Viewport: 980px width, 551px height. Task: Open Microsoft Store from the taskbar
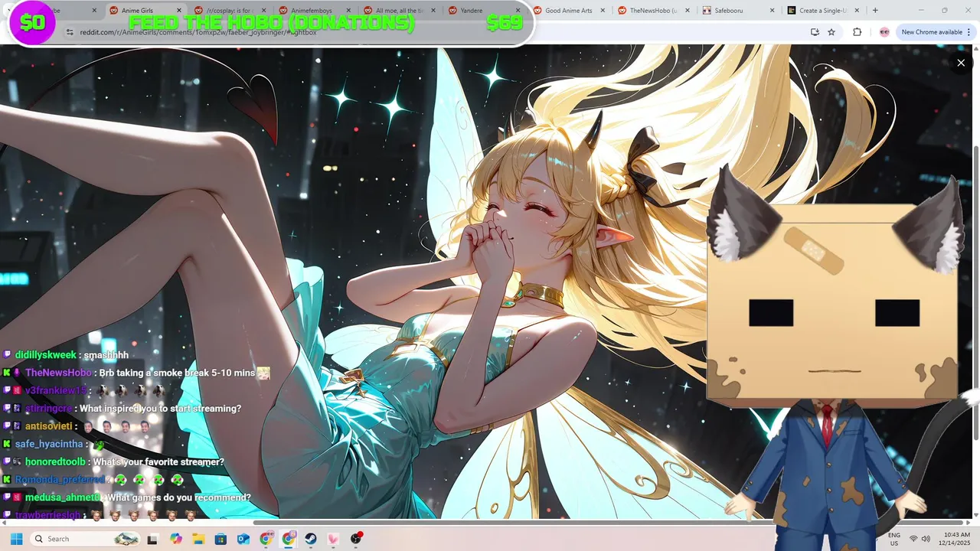tap(220, 539)
